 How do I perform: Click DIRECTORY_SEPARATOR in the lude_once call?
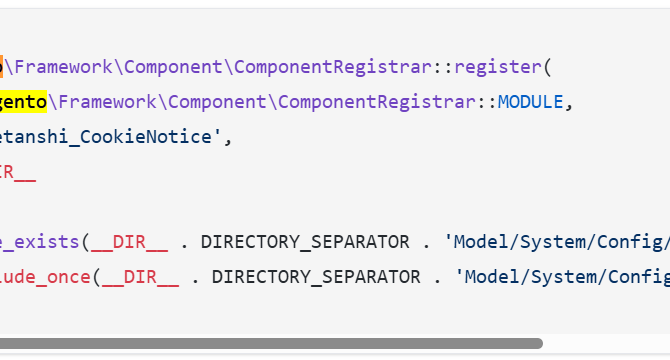316,278
